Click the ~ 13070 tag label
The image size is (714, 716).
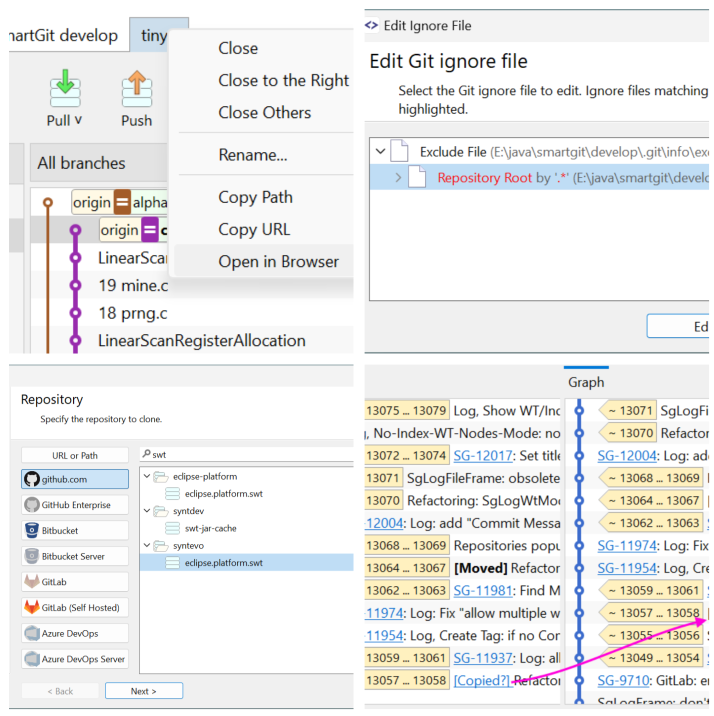(628, 433)
